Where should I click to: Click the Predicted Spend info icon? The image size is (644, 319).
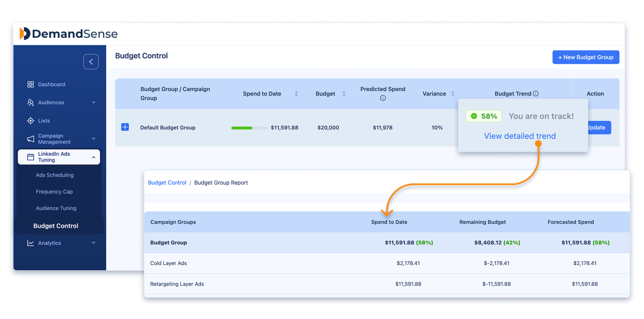tap(383, 98)
